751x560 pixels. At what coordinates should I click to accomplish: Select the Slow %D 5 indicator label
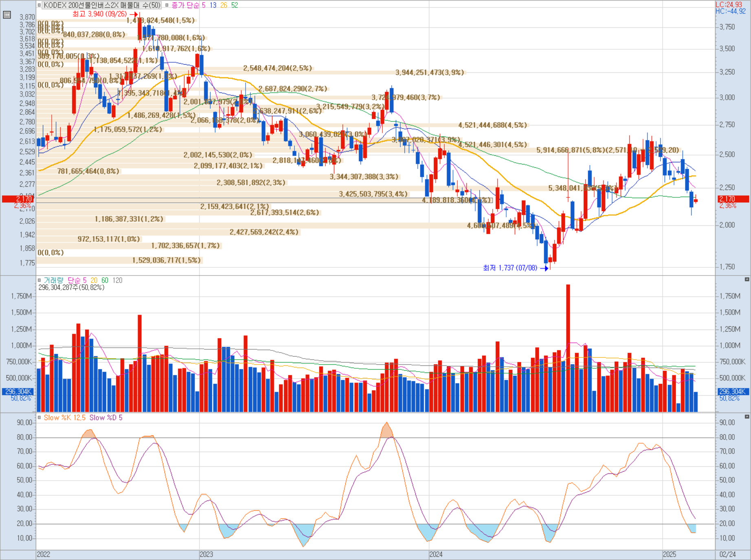tap(106, 418)
